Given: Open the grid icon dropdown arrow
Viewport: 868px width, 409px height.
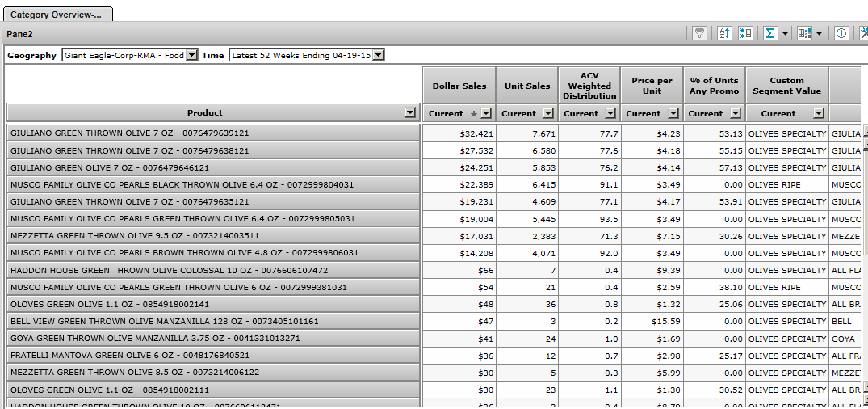Looking at the screenshot, I should 819,33.
